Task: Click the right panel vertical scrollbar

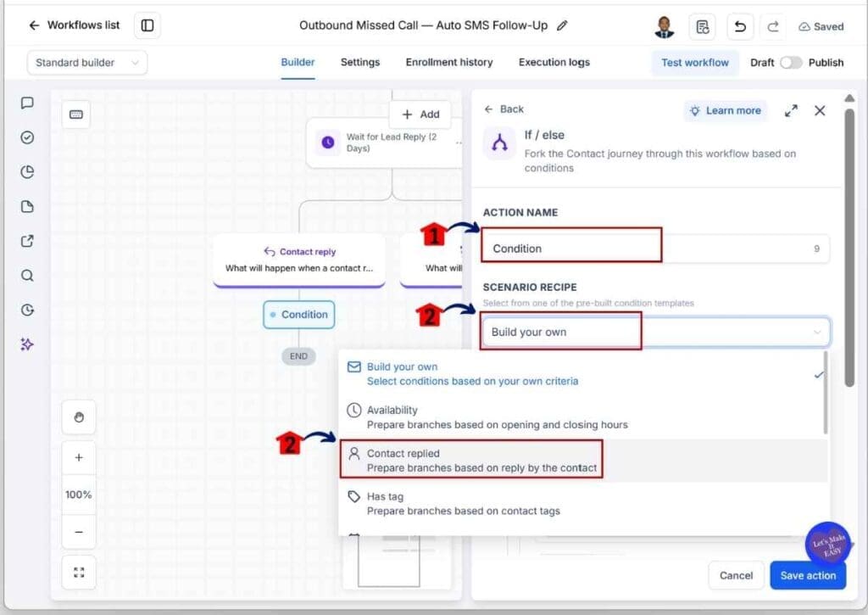Action: tap(849, 249)
